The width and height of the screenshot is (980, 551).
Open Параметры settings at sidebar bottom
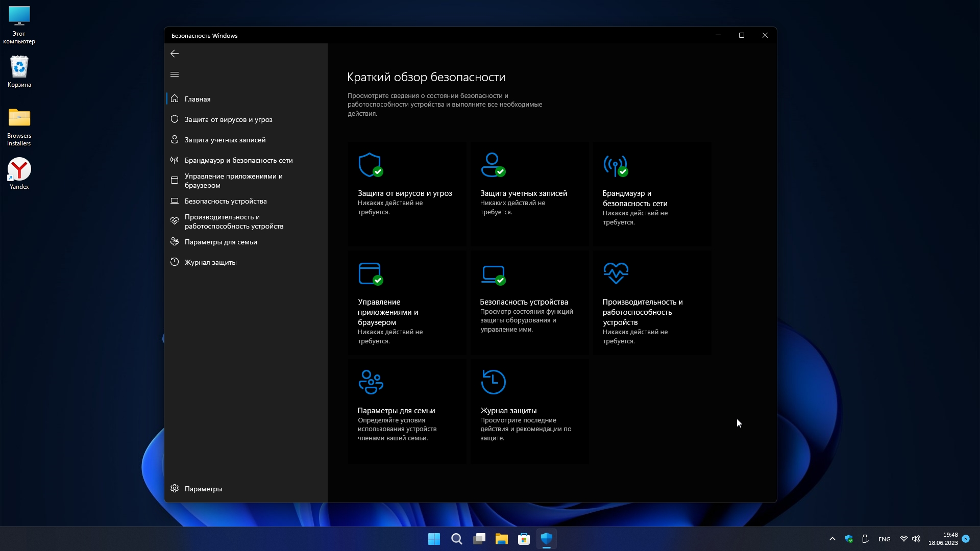[x=203, y=489]
